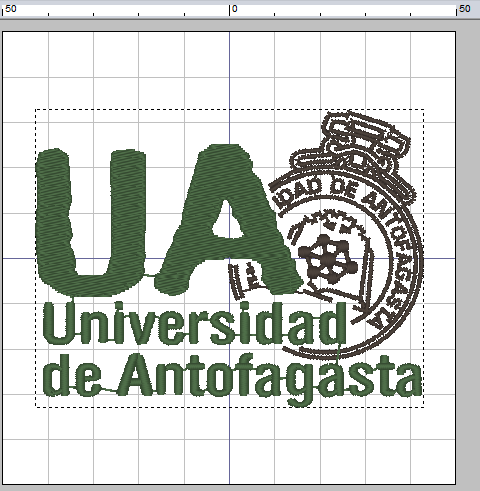Screen dimensions: 480x491
Task: Click top-right corner of dashed selection box
Action: coord(424,109)
